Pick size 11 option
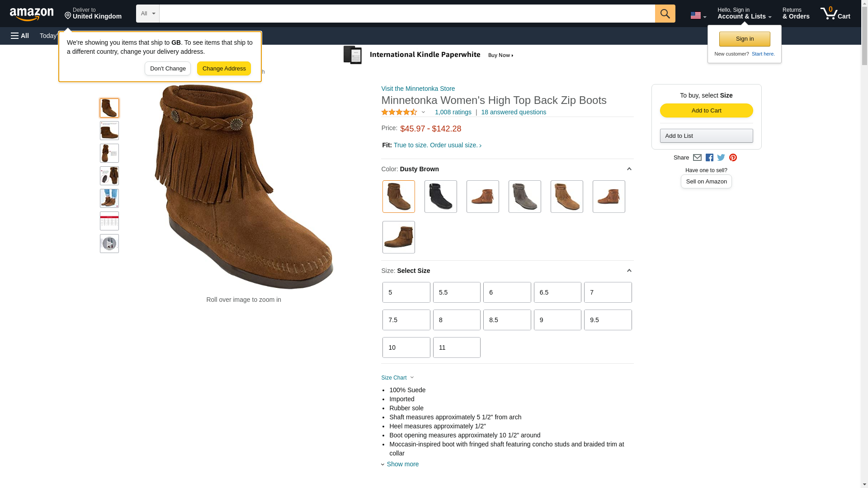868x488 pixels. pyautogui.click(x=456, y=347)
